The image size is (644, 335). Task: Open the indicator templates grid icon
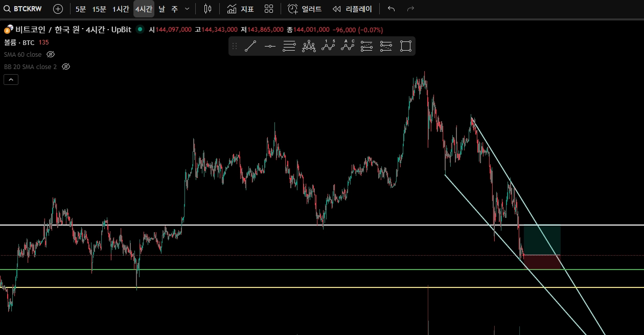[x=269, y=9]
